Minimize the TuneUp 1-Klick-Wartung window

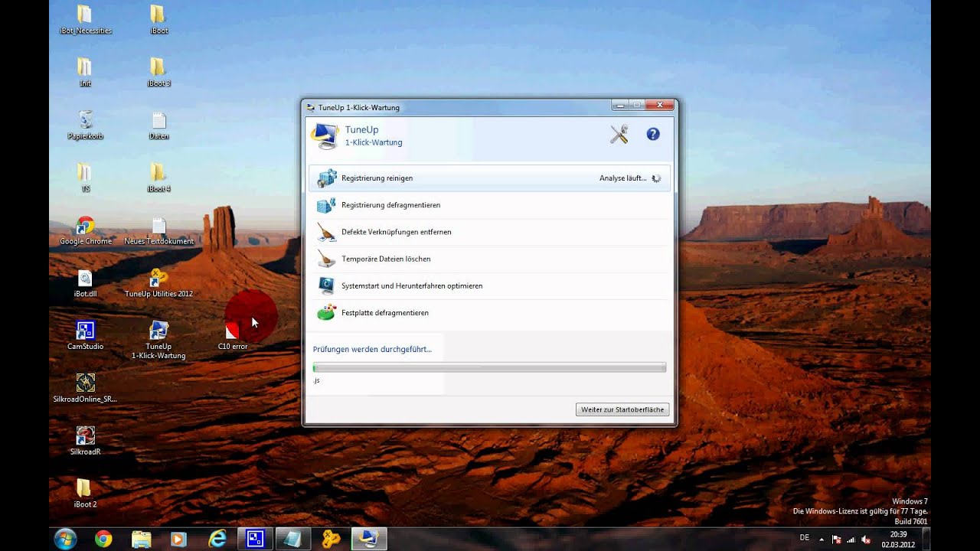coord(620,106)
